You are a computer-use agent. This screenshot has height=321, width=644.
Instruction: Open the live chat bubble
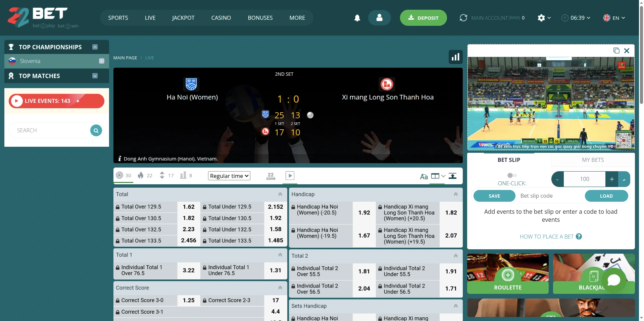[613, 280]
